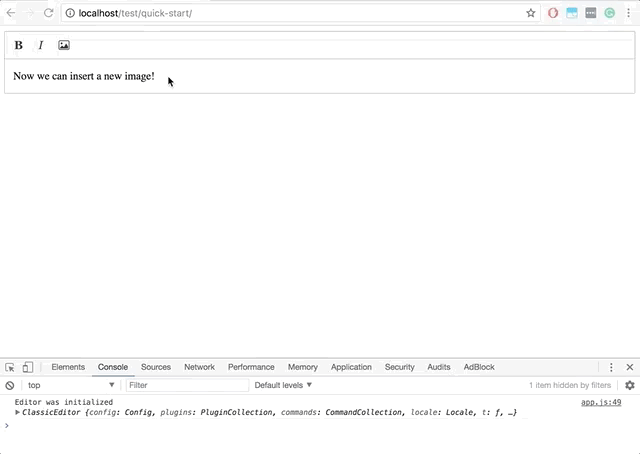Open console settings gear icon
The width and height of the screenshot is (640, 454).
(x=630, y=385)
